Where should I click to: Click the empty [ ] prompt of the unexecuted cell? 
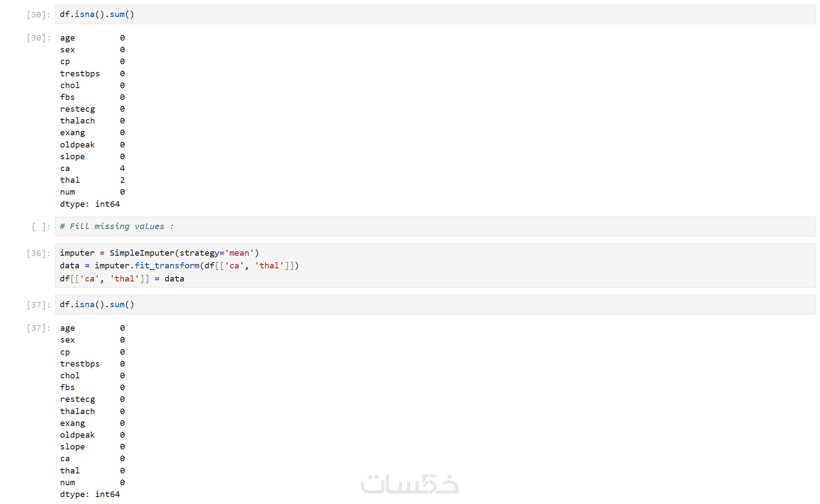[x=41, y=227]
